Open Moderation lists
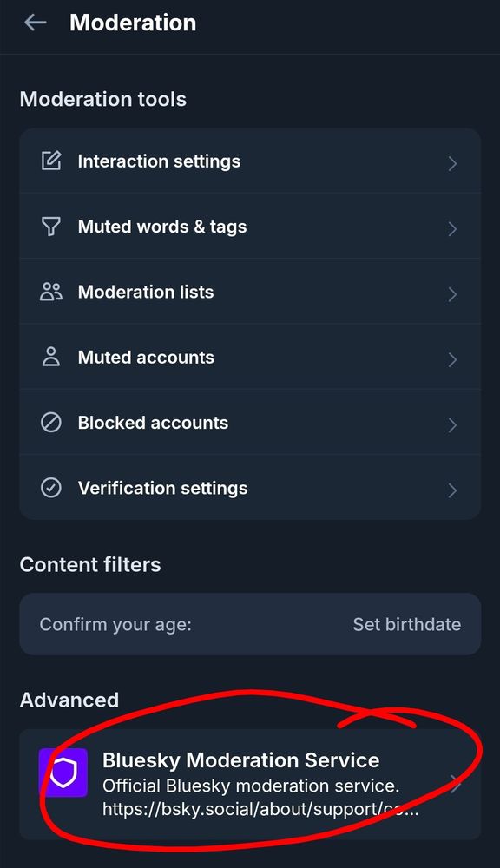The image size is (500, 868). (x=250, y=292)
